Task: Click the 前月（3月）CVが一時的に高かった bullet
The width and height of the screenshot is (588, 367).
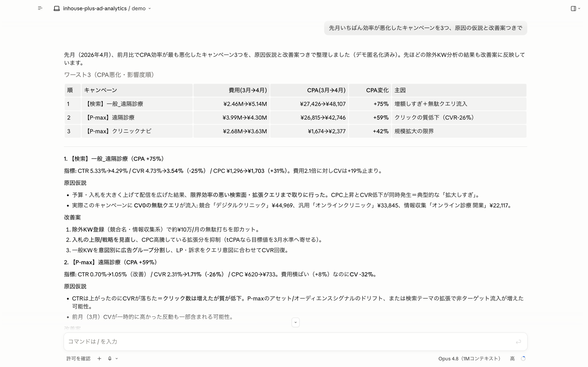Action: (153, 317)
